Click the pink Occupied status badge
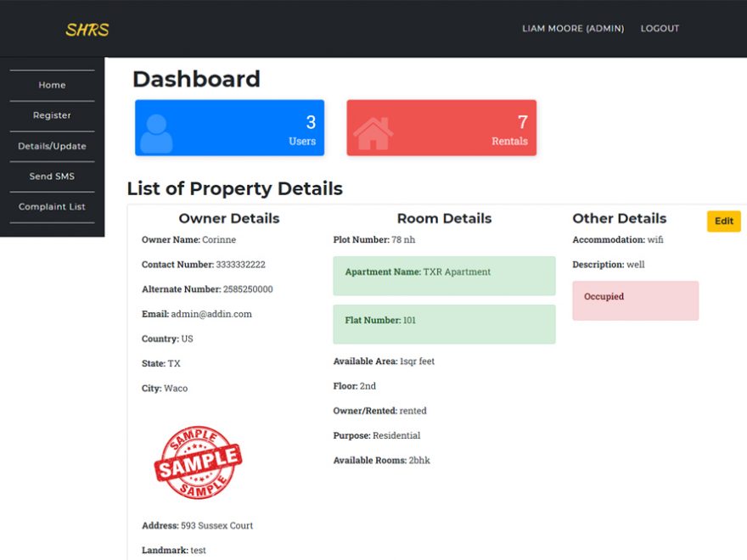 pos(635,300)
